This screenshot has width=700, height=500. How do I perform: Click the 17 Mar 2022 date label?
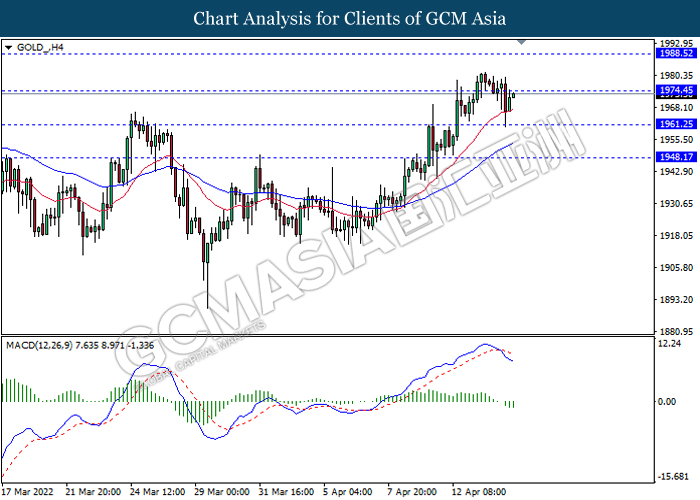pos(27,492)
